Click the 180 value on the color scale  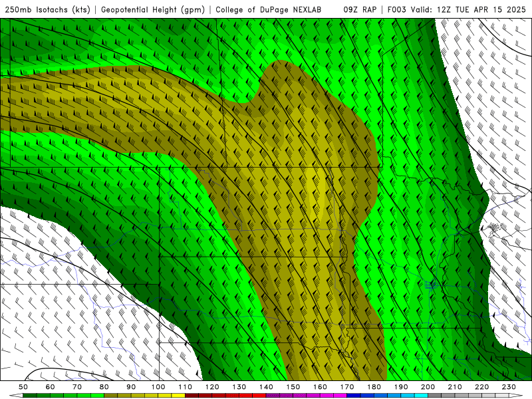pyautogui.click(x=374, y=387)
